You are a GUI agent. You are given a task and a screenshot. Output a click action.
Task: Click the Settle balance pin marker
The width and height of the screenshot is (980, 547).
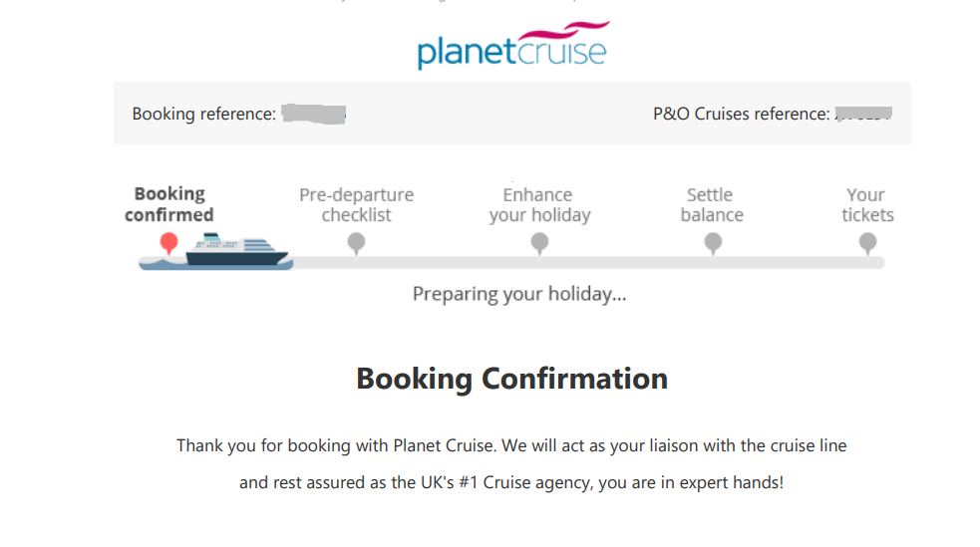(712, 242)
